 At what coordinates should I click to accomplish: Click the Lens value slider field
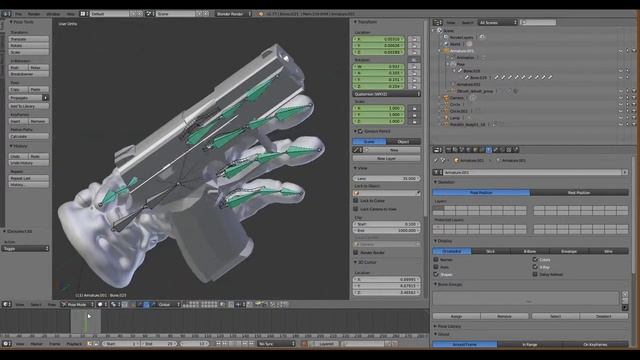point(387,179)
